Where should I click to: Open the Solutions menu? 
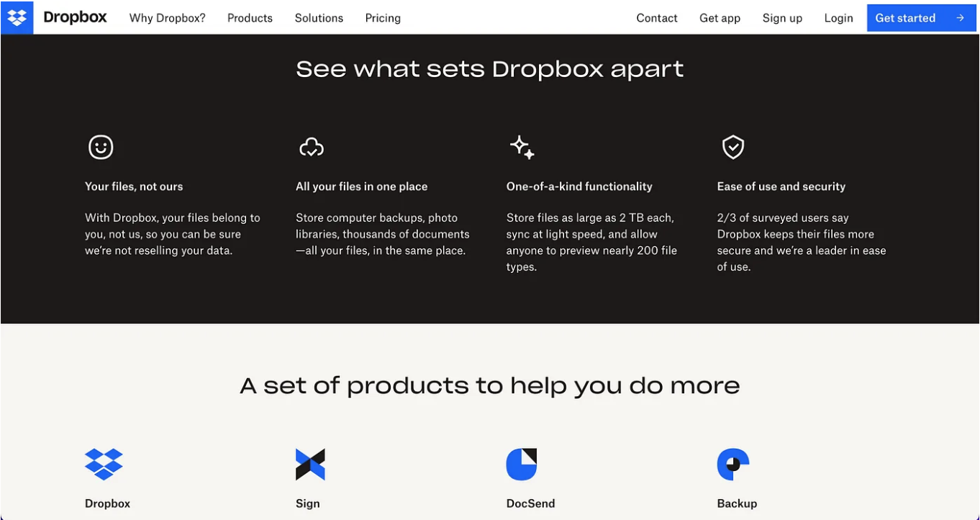click(x=319, y=18)
